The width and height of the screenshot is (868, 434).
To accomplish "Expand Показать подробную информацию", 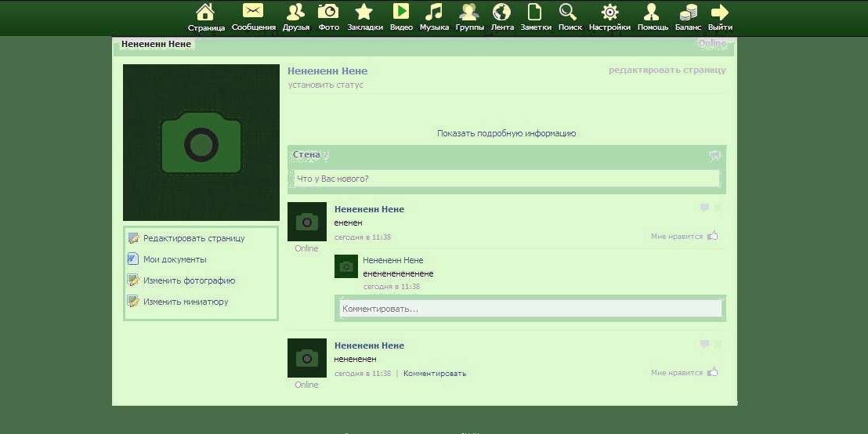I will tap(506, 133).
